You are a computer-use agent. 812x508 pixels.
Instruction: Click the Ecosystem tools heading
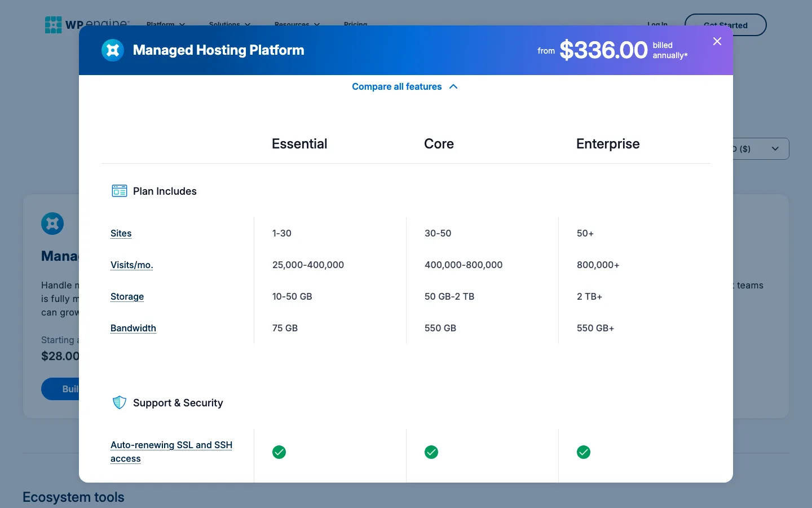point(73,497)
